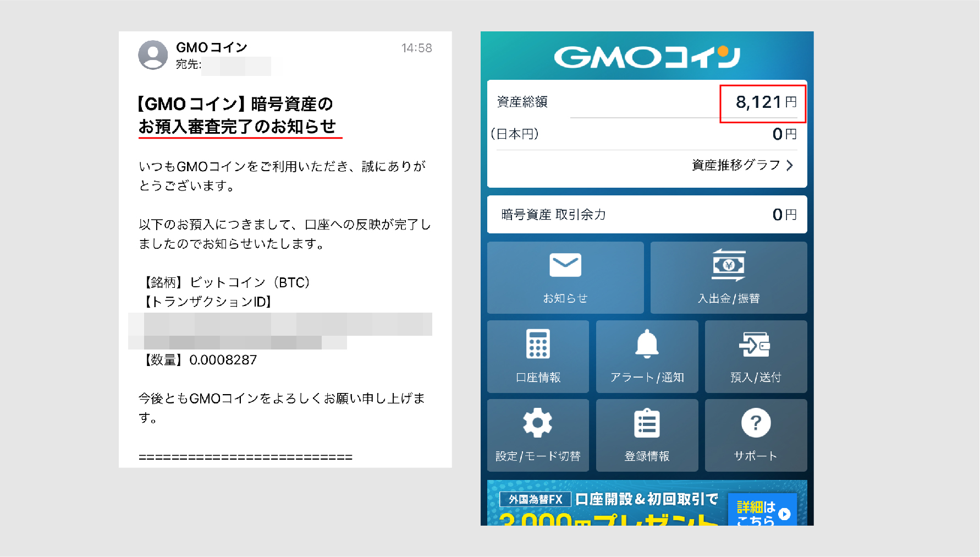Screen dimensions: 980x557
Task: Open the 登録情報 clipboard icon
Action: pyautogui.click(x=647, y=423)
